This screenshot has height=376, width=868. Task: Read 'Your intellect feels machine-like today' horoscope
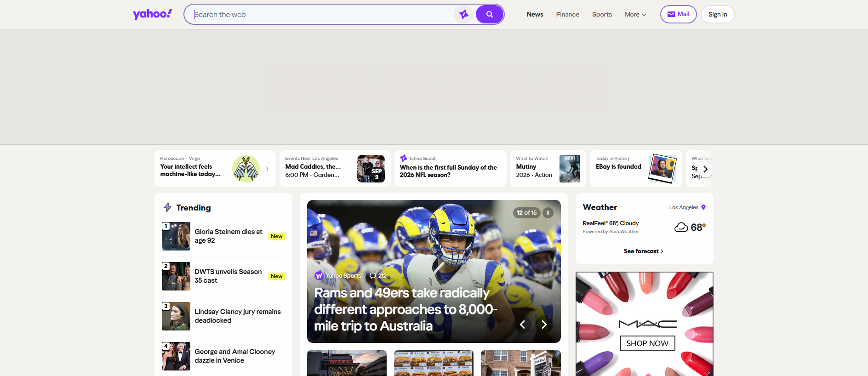190,170
